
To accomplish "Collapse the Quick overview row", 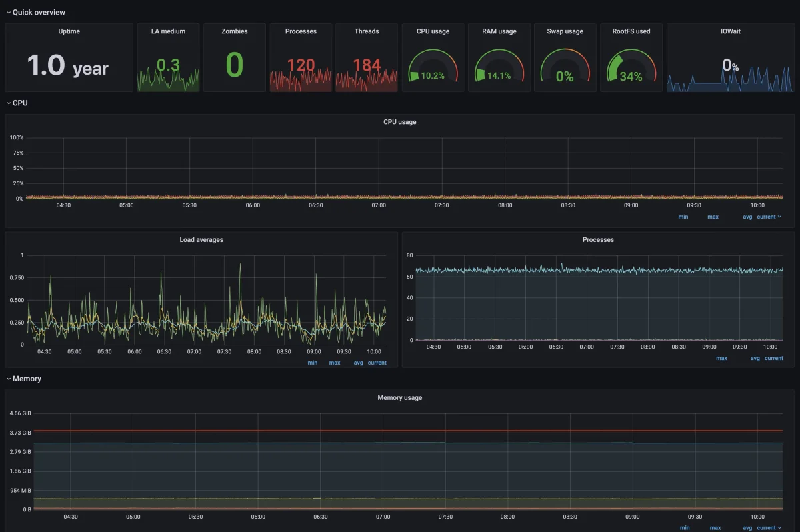I will tap(38, 12).
